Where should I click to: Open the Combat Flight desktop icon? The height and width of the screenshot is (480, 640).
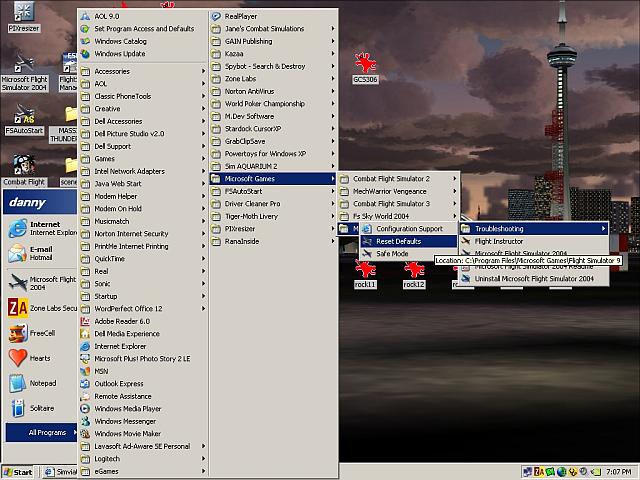pyautogui.click(x=24, y=171)
